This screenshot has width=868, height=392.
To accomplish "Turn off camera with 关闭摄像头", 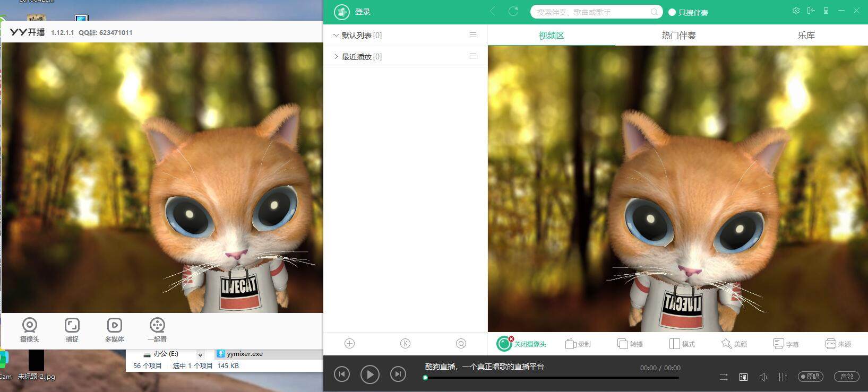I will click(522, 344).
